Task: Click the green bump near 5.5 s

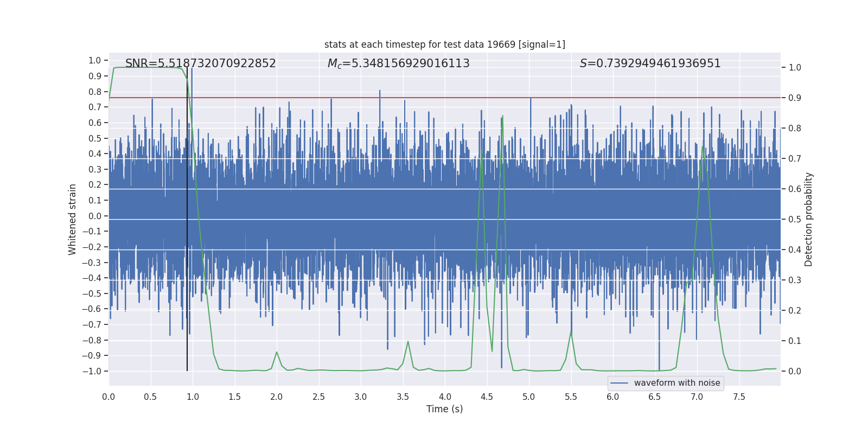Action: [x=571, y=332]
